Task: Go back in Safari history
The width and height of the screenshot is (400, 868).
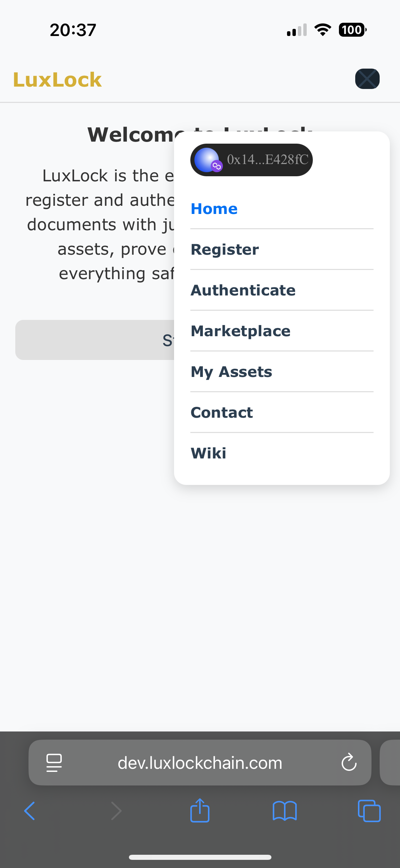Action: (x=30, y=811)
